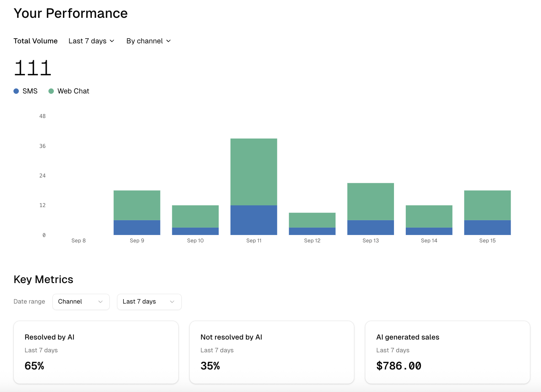Open the Not resolved by AI card
The height and width of the screenshot is (392, 541).
(272, 352)
